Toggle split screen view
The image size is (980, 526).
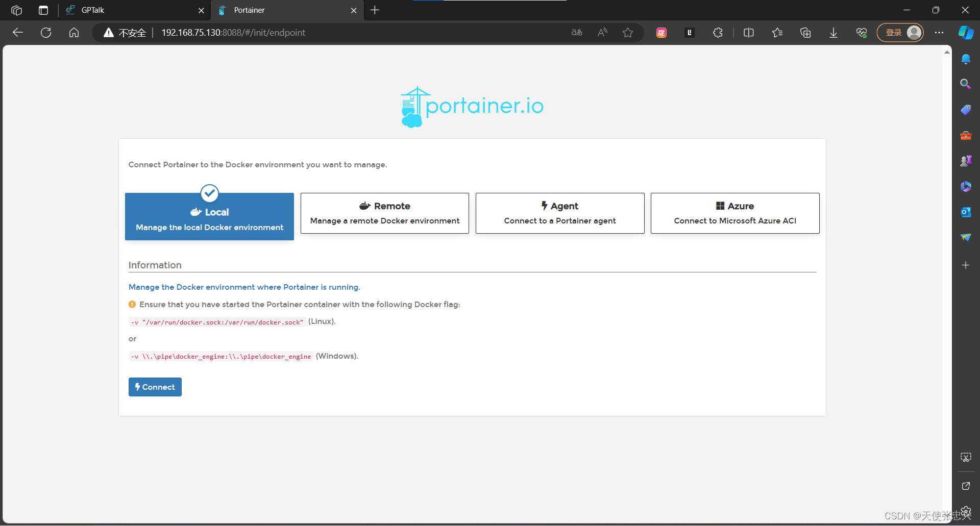pos(749,33)
